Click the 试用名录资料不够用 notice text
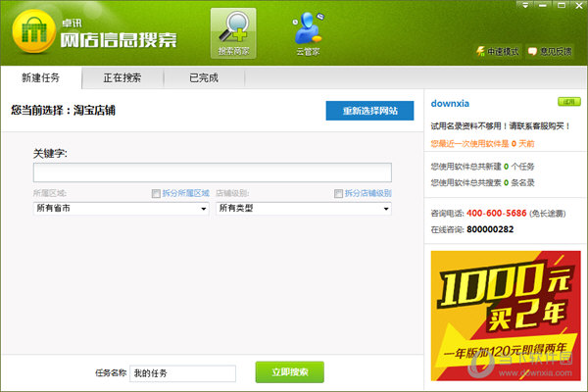Viewport: 588px width, 392px height. [x=500, y=126]
